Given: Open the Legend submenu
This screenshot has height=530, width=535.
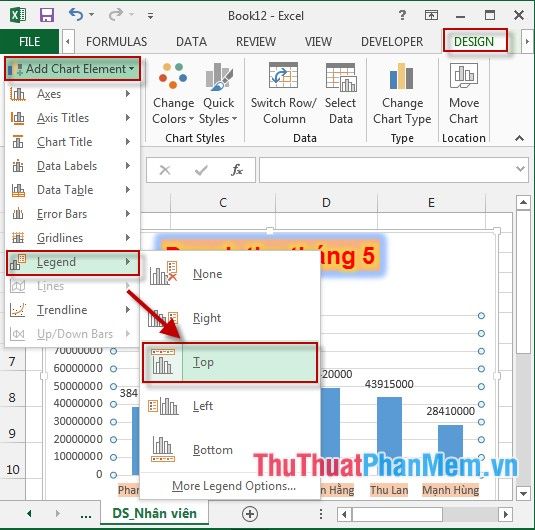Looking at the screenshot, I should pos(72,262).
